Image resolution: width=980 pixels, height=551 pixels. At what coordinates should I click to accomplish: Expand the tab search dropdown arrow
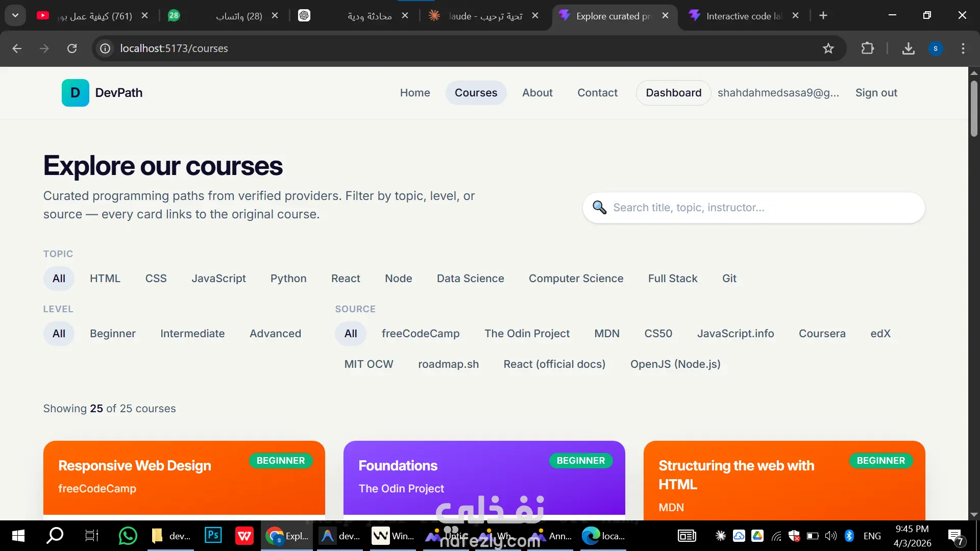(15, 15)
